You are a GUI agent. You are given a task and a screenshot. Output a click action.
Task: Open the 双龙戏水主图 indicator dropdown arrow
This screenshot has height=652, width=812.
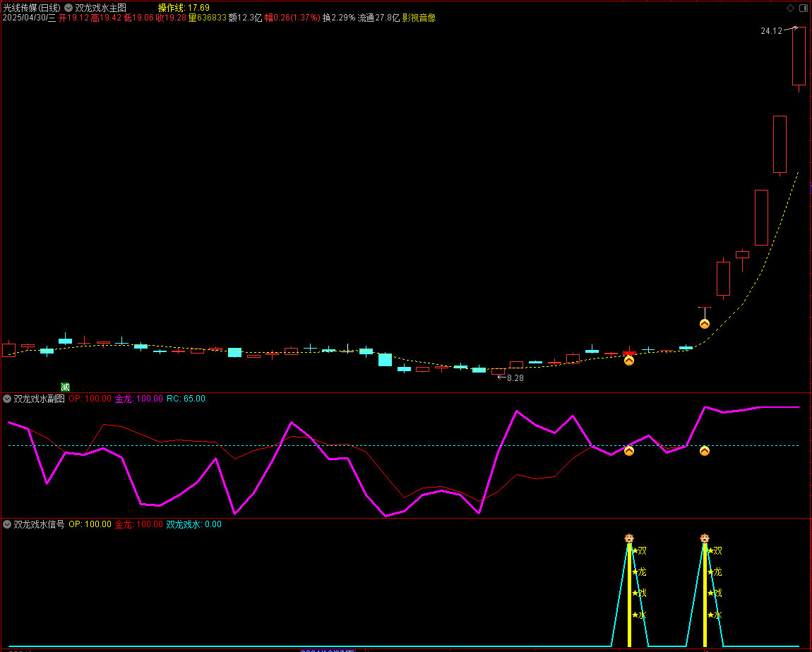click(68, 8)
